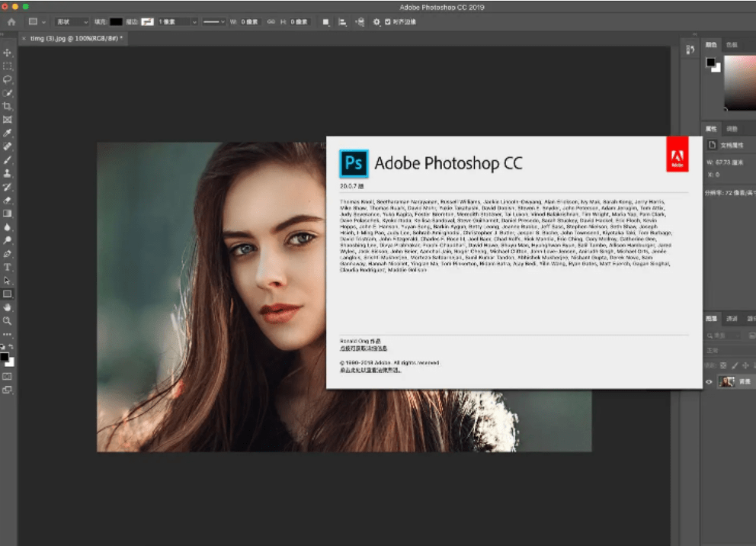
Task: Select the Eraser tool
Action: [x=7, y=200]
